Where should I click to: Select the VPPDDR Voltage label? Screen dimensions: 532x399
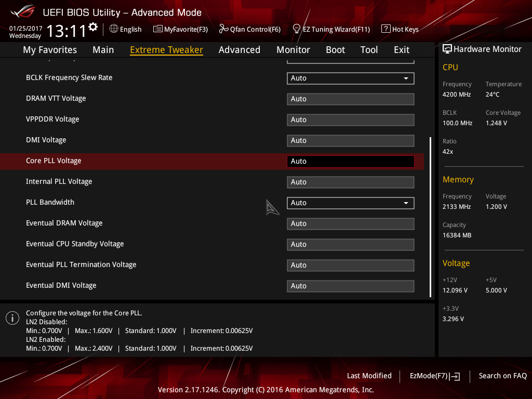click(x=52, y=119)
